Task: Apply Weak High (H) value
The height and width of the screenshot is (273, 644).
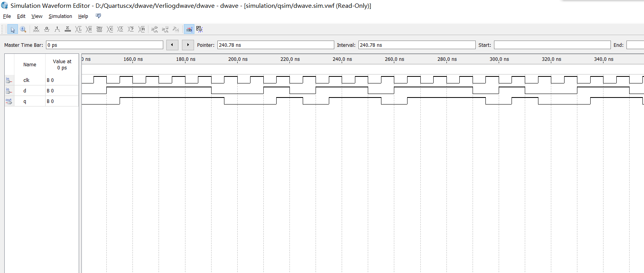Action: point(89,29)
